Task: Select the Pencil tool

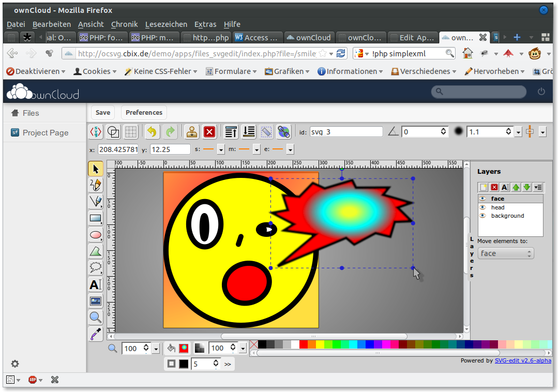Action: click(95, 185)
